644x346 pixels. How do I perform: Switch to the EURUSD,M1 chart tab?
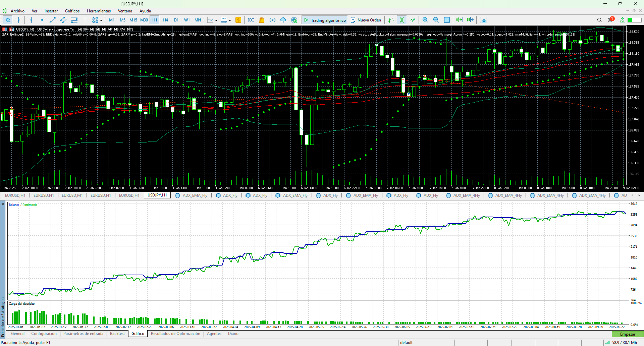click(72, 195)
